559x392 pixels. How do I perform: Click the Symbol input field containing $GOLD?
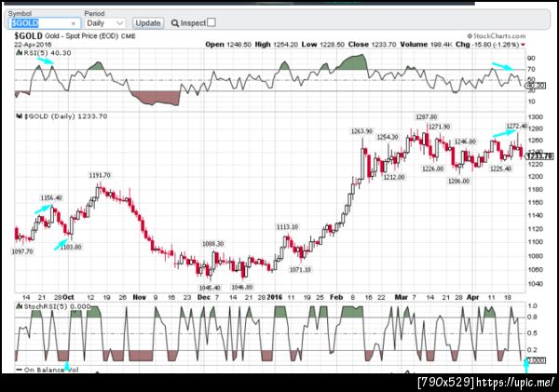pos(44,23)
